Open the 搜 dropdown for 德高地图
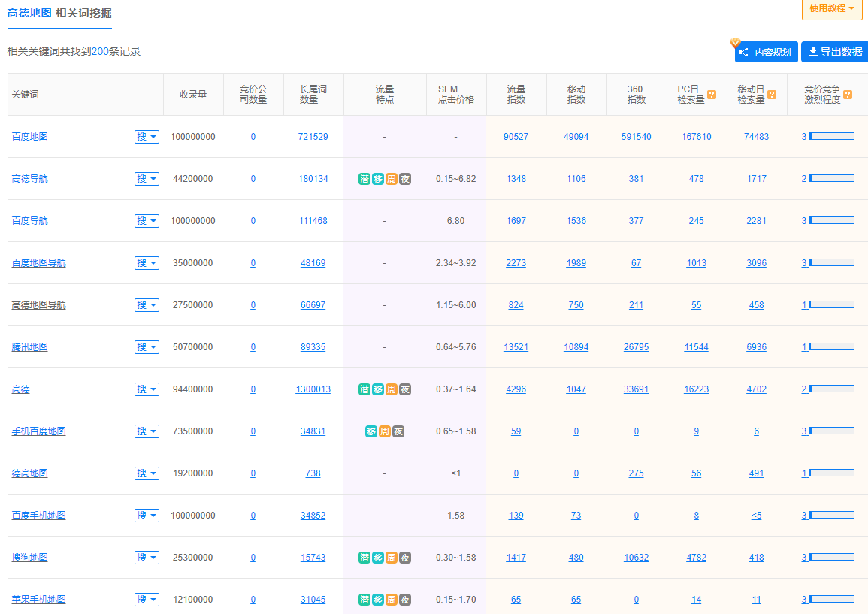 click(147, 473)
